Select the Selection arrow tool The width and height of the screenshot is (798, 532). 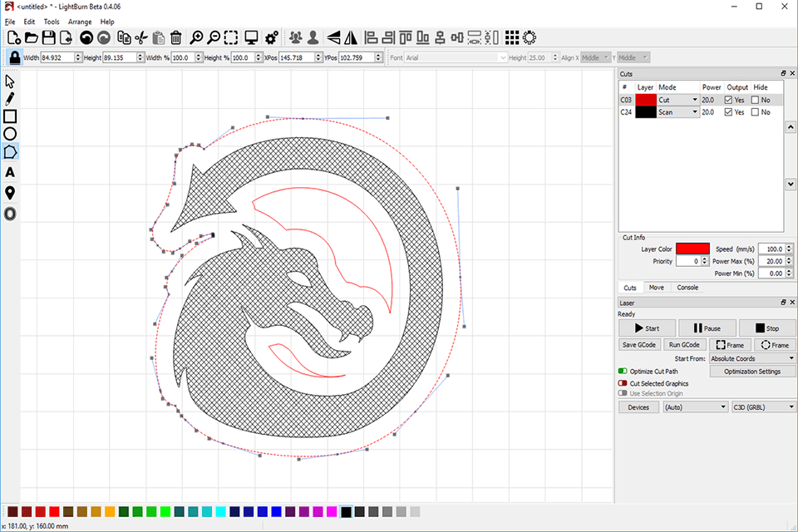[10, 81]
